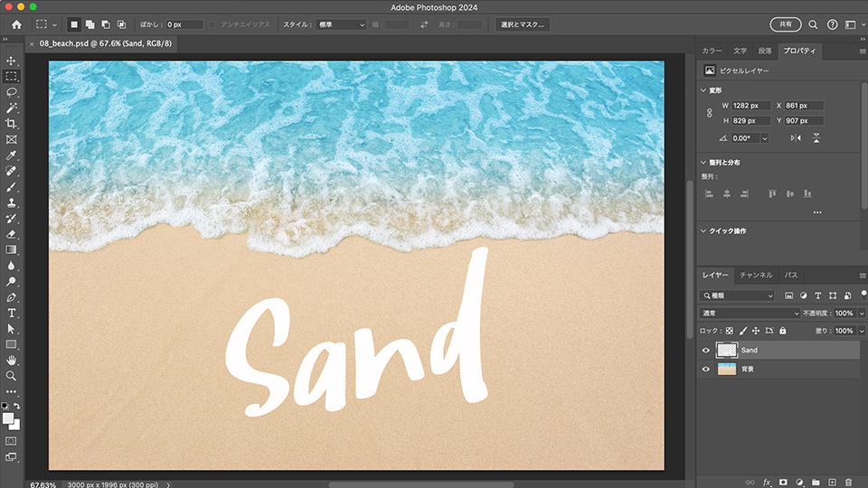
Task: Select the Rectangle shape tool
Action: (x=11, y=344)
